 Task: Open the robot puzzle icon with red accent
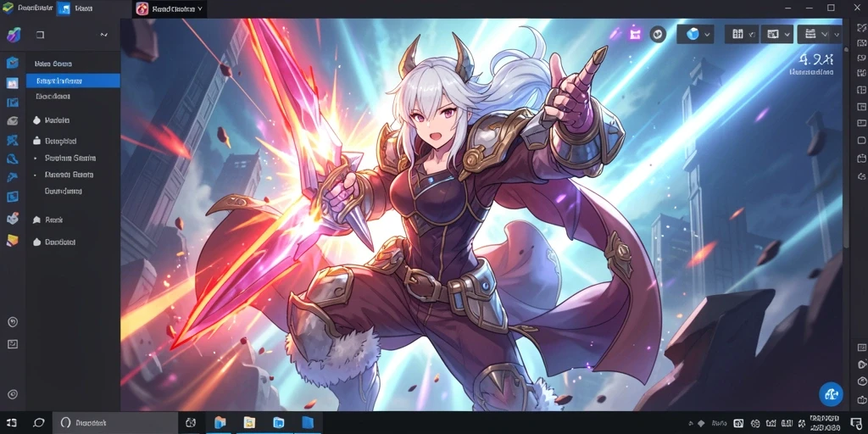[x=12, y=219]
